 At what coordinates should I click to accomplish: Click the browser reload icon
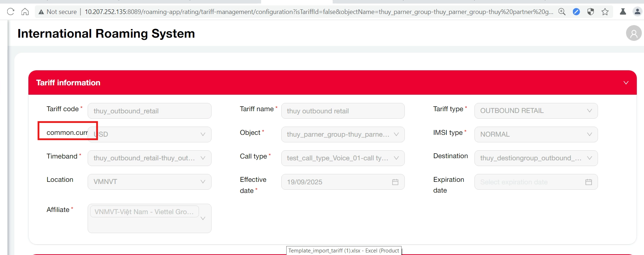tap(10, 12)
